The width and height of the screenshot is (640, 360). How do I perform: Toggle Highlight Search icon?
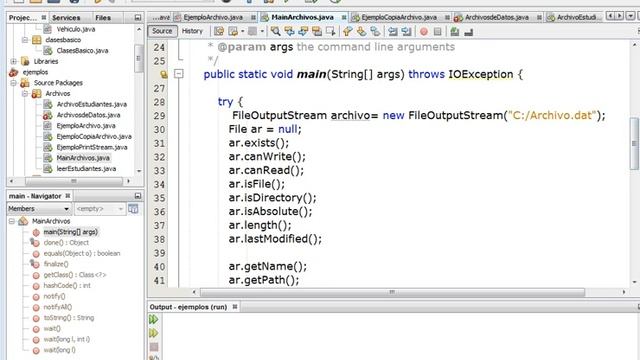[x=317, y=31]
